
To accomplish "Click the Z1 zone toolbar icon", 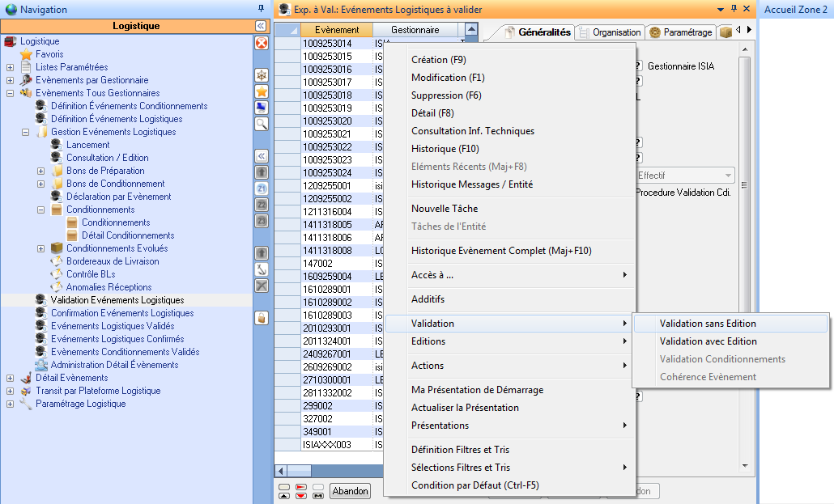I will (262, 188).
